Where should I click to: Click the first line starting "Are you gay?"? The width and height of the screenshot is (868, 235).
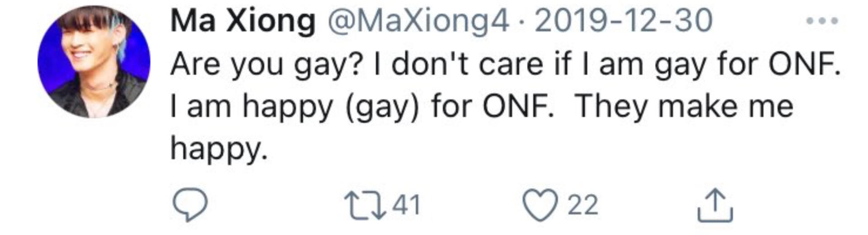click(x=505, y=64)
